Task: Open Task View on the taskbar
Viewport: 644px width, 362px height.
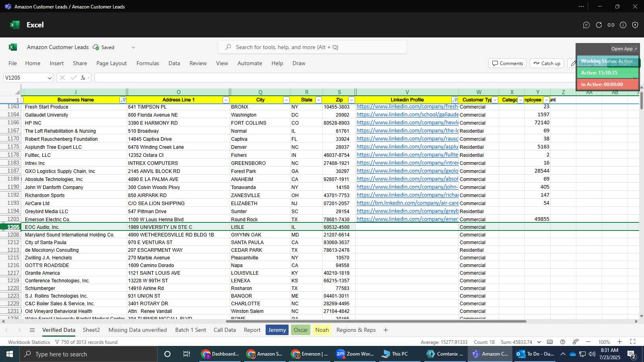Action: click(187, 354)
